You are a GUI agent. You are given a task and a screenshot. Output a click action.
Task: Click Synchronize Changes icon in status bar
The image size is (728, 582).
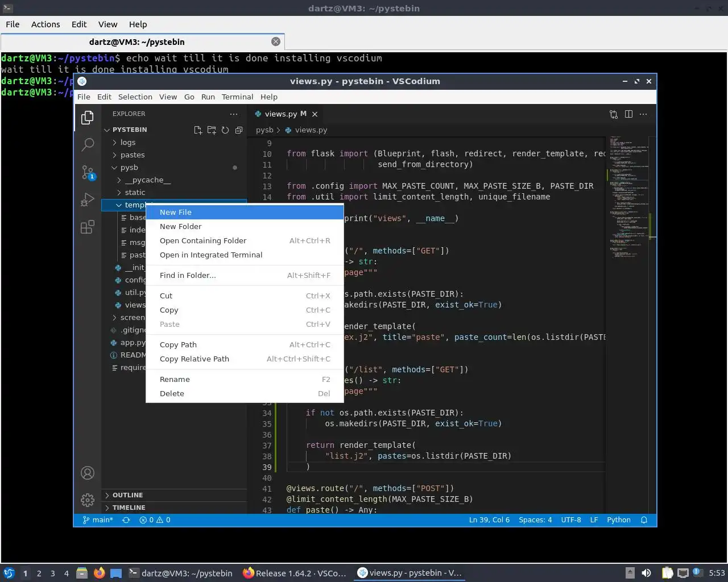(126, 520)
